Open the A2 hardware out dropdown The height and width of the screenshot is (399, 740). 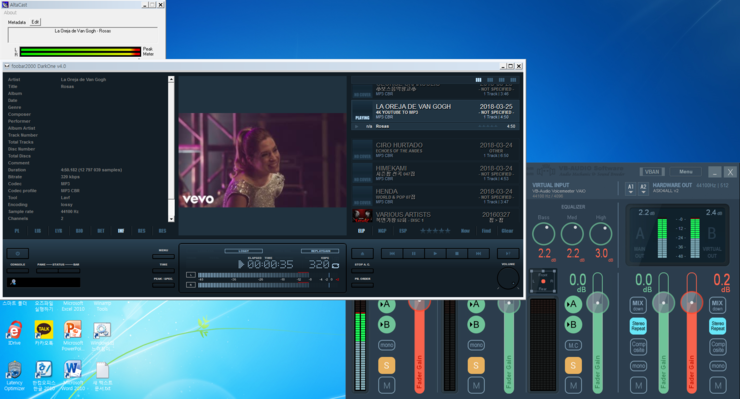tap(643, 188)
